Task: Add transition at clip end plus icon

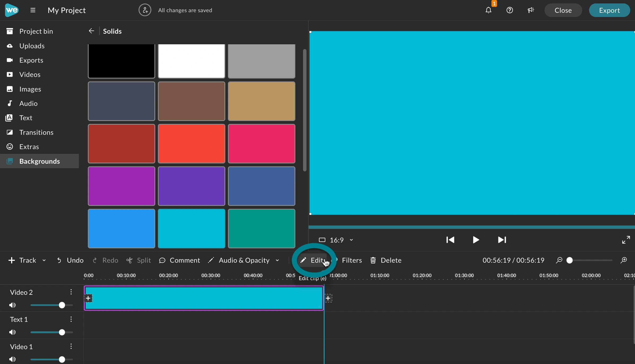Action: point(328,298)
